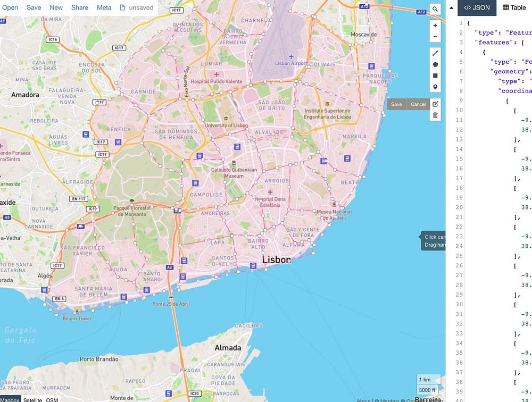The image size is (532, 402).
Task: Click the delete layers trash icon
Action: pos(435,115)
